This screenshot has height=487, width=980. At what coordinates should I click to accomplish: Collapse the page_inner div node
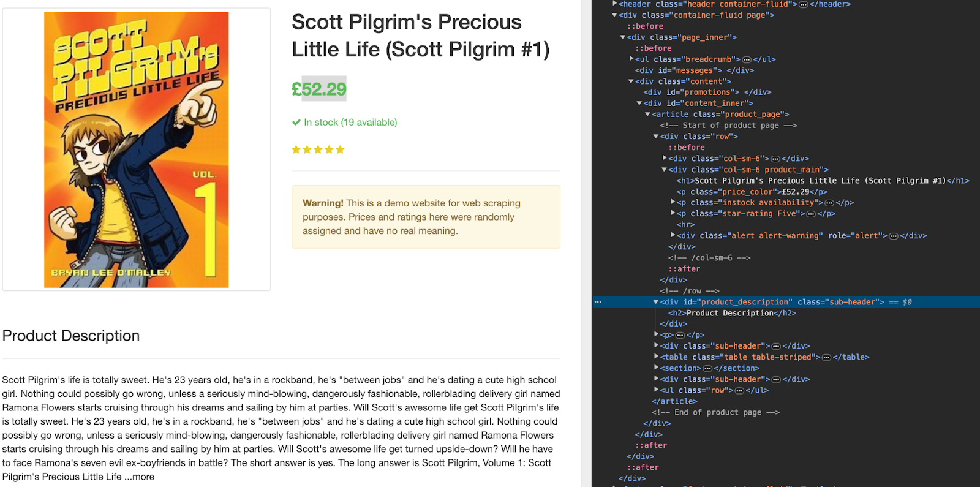pos(623,37)
